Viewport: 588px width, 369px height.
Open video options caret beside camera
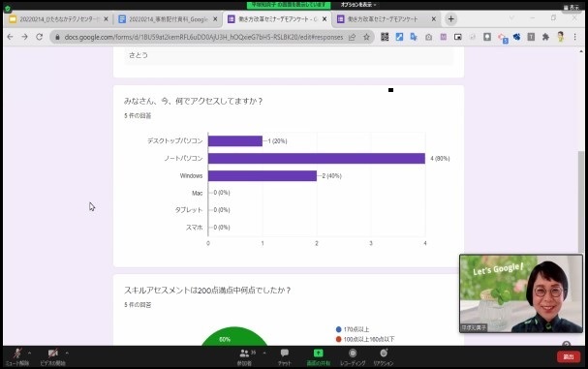point(67,353)
